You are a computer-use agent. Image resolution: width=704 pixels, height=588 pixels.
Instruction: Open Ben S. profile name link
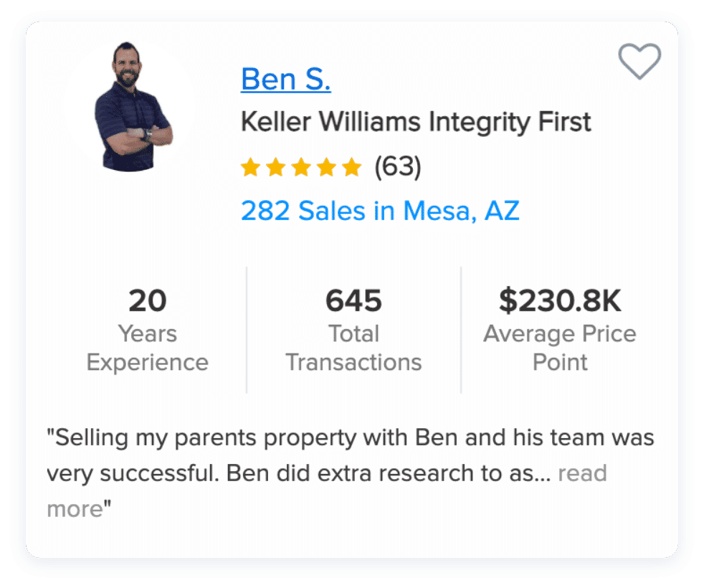[286, 79]
